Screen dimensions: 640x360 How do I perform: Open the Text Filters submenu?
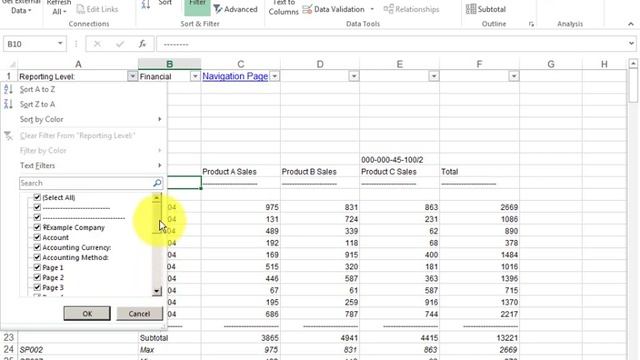(84, 165)
